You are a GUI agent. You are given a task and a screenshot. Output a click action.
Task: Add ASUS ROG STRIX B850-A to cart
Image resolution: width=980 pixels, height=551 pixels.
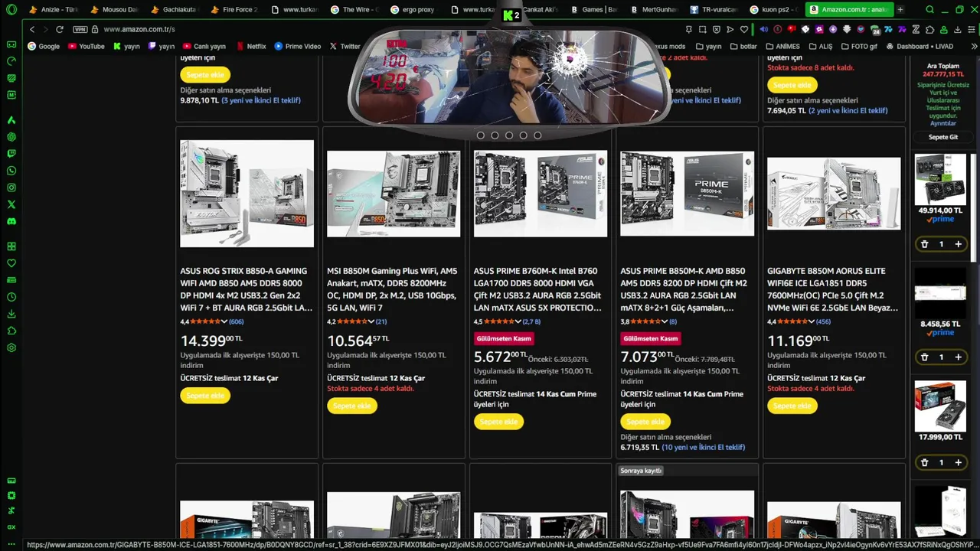tap(205, 396)
